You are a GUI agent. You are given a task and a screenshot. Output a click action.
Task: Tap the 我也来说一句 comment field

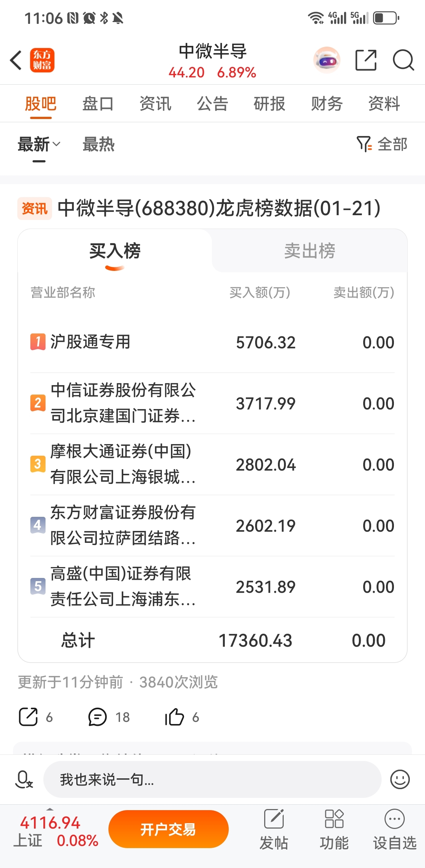(212, 779)
